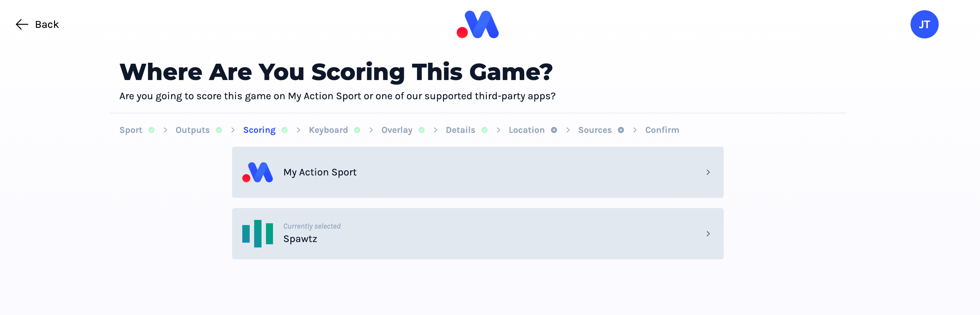Click the Sources step incomplete icon

621,130
